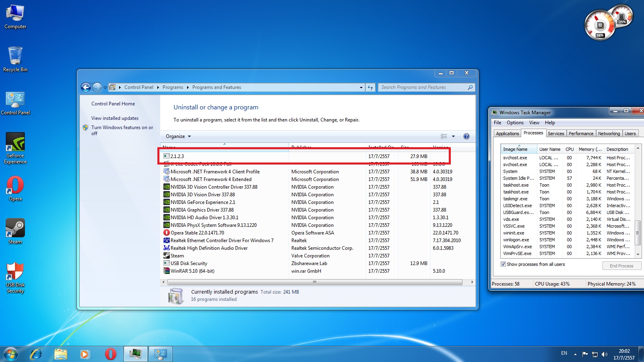The height and width of the screenshot is (362, 644).
Task: Open Internet Explorer from the taskbar
Action: (36, 354)
